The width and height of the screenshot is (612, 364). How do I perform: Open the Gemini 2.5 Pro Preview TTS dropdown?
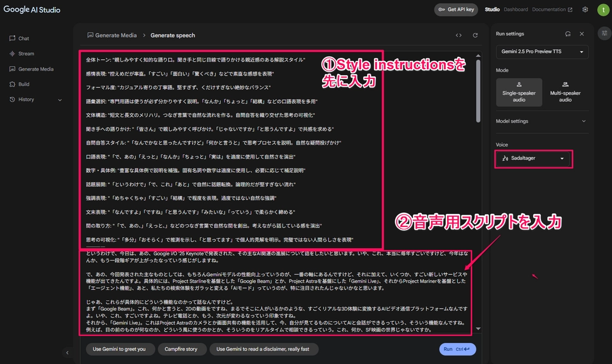coord(542,51)
